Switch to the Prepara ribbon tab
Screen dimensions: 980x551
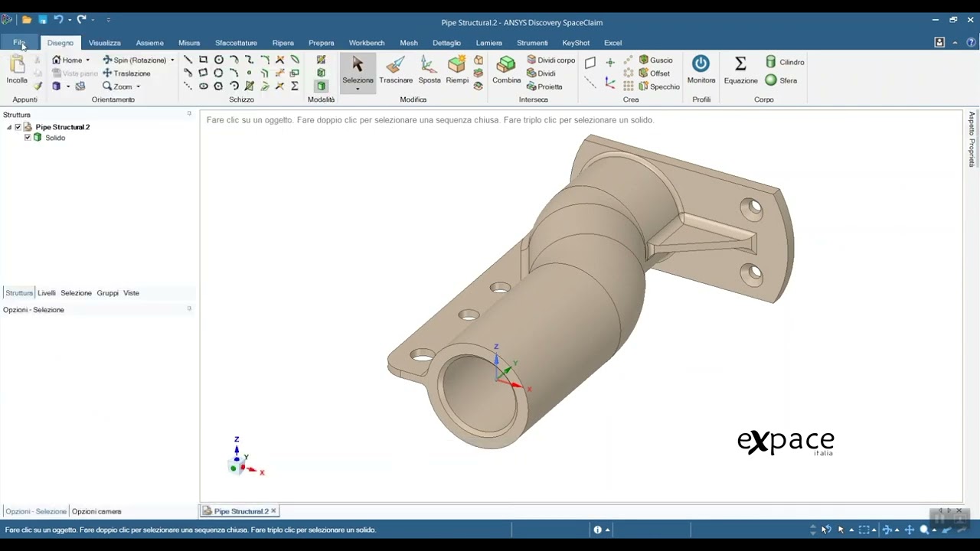click(322, 43)
